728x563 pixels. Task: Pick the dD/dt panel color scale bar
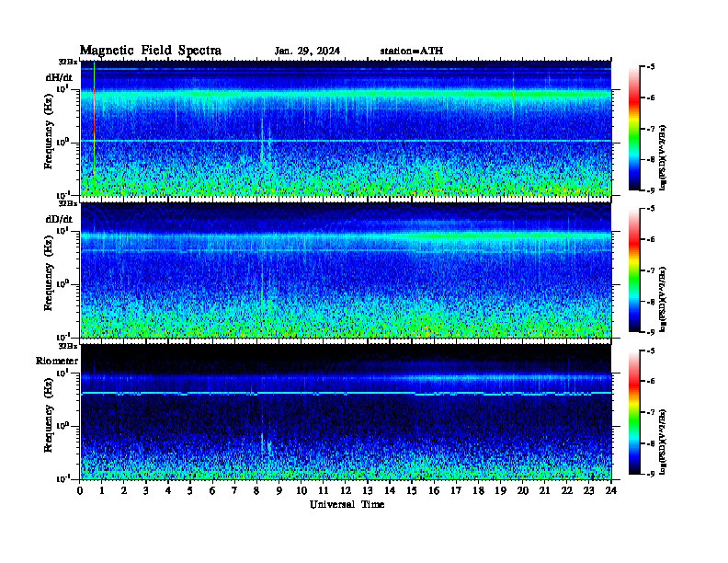[x=634, y=270]
